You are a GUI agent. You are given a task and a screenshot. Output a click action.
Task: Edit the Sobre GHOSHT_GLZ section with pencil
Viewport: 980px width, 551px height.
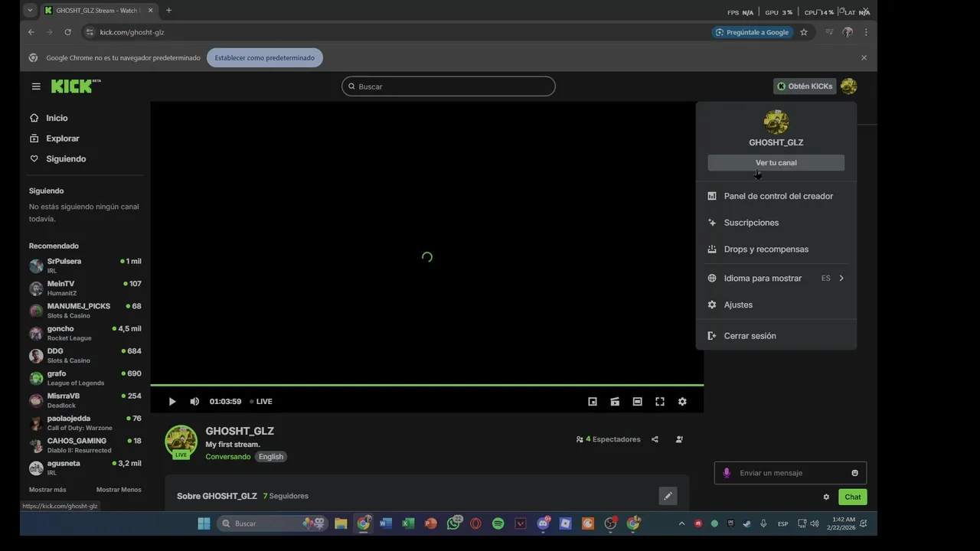(x=668, y=496)
